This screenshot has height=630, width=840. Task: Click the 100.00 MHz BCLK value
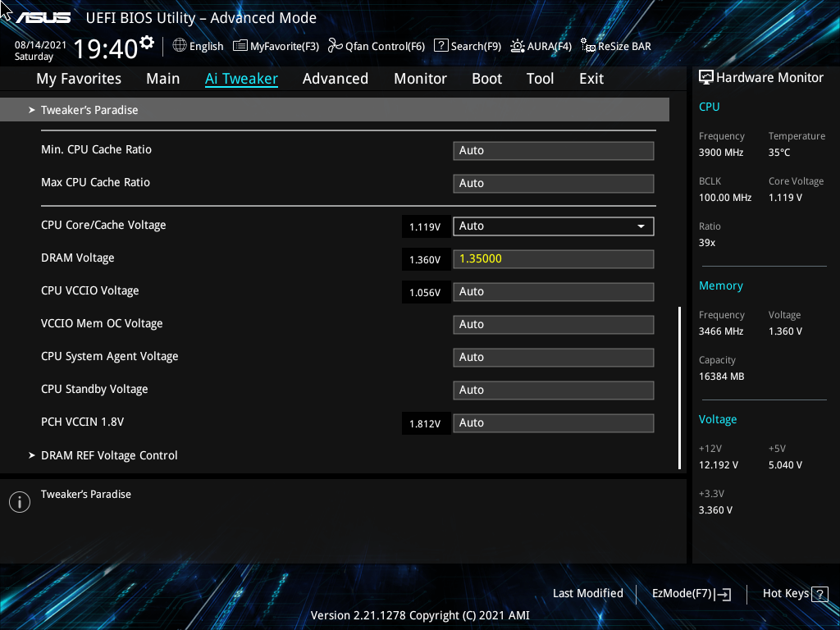point(725,198)
